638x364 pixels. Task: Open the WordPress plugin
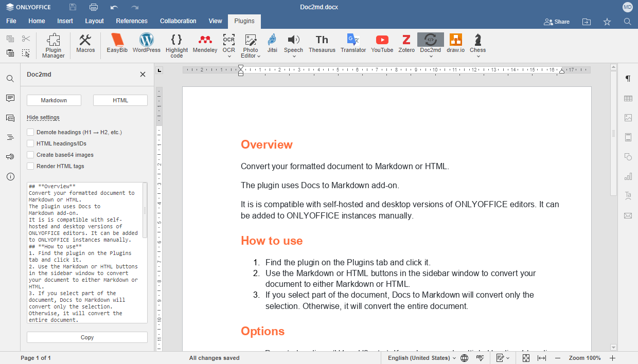click(x=147, y=44)
